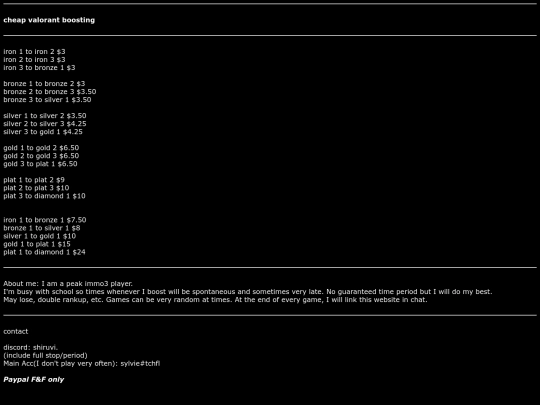
Task: Click the 'iron 1 to bronze 1 $7.50' bundle
Action: tap(45, 220)
